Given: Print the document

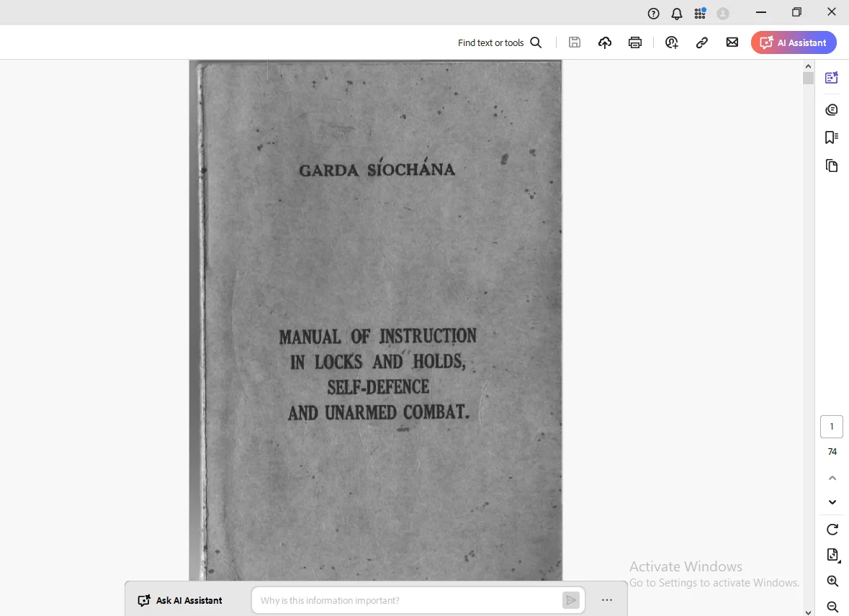Looking at the screenshot, I should [635, 42].
